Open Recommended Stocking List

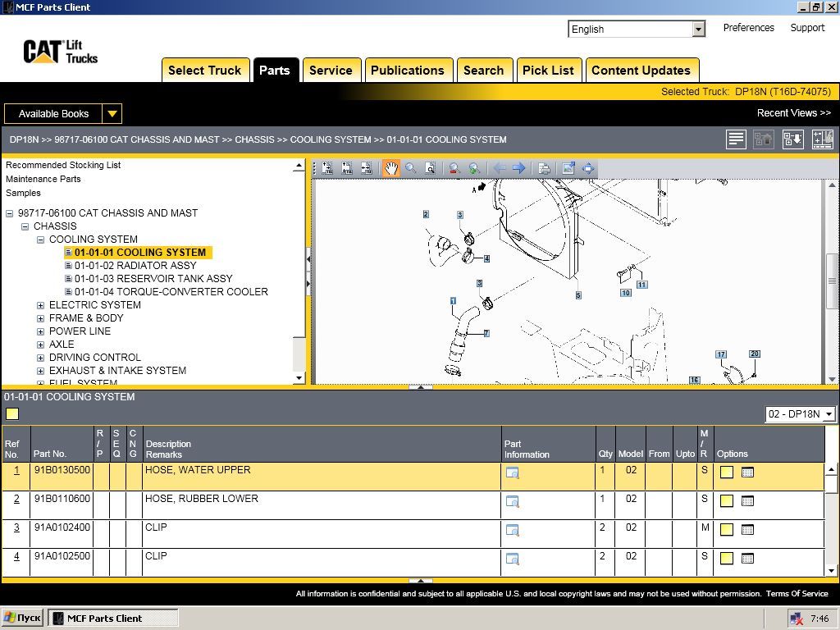pos(63,165)
